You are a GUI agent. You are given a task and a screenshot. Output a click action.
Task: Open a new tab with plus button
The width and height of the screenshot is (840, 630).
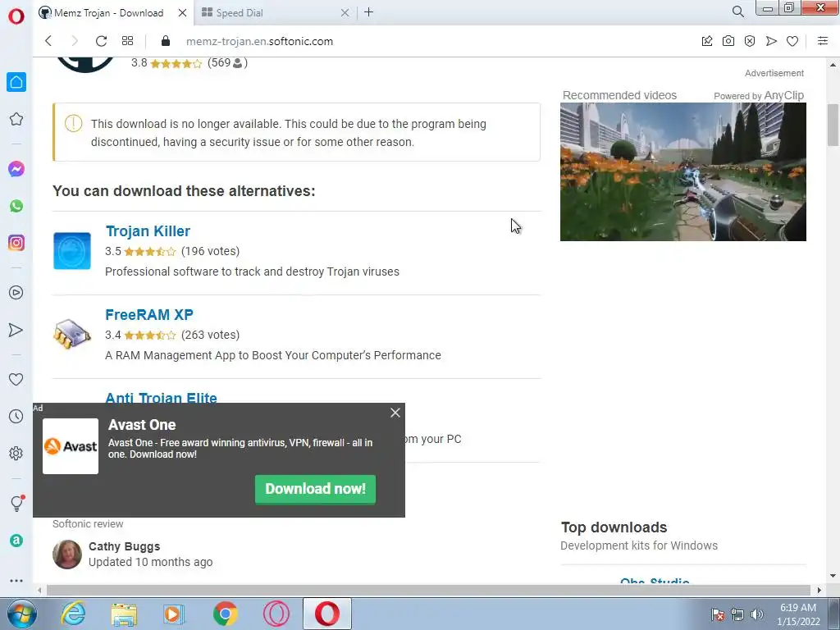[368, 12]
